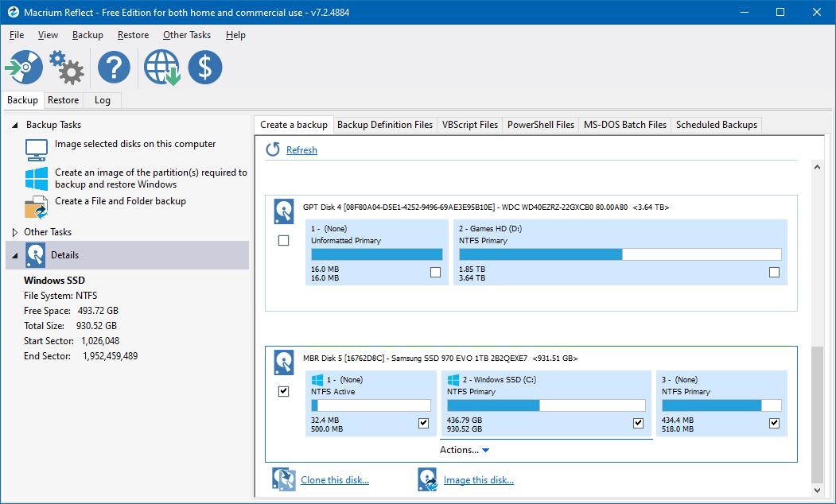Open the Restore menu
The width and height of the screenshot is (836, 504).
coord(134,35)
